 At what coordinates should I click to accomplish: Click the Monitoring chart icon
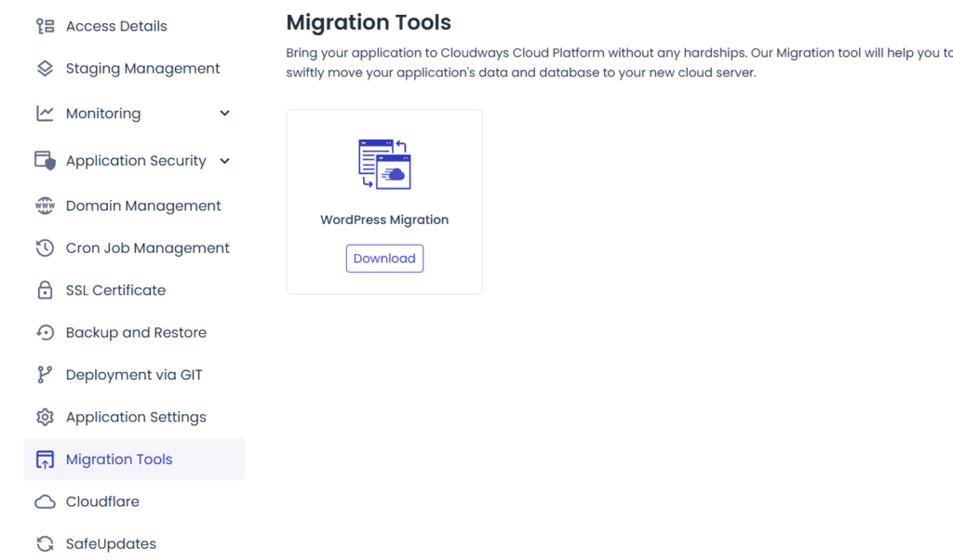(x=45, y=113)
